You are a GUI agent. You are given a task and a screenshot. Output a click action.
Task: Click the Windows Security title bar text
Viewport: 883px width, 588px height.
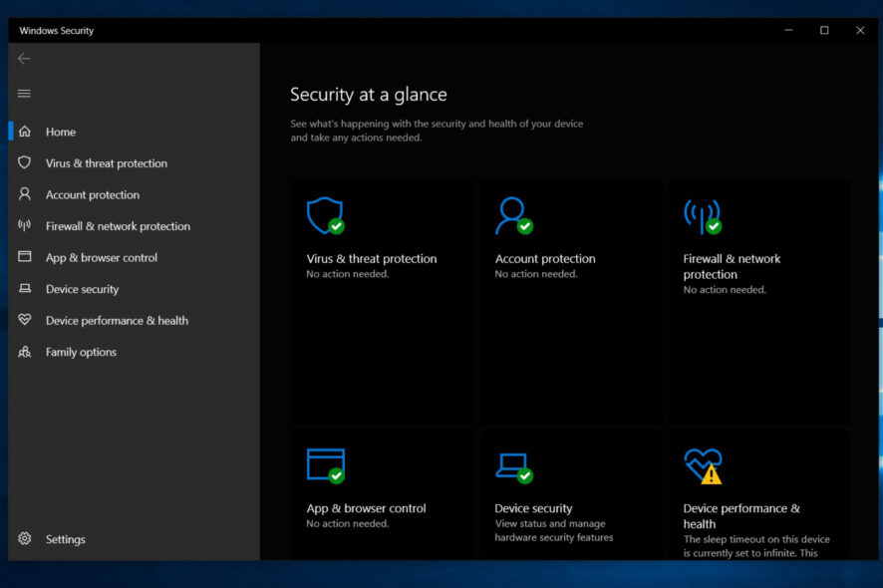tap(57, 31)
